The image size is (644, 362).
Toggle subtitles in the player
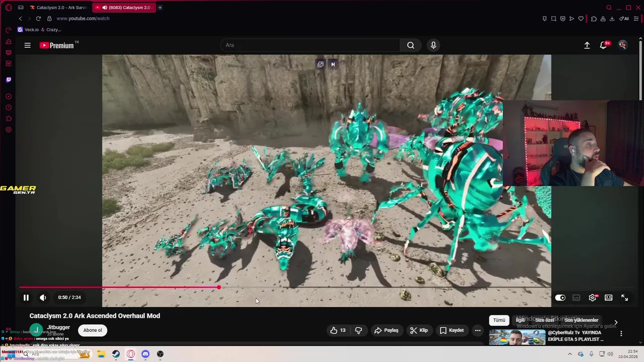577,298
